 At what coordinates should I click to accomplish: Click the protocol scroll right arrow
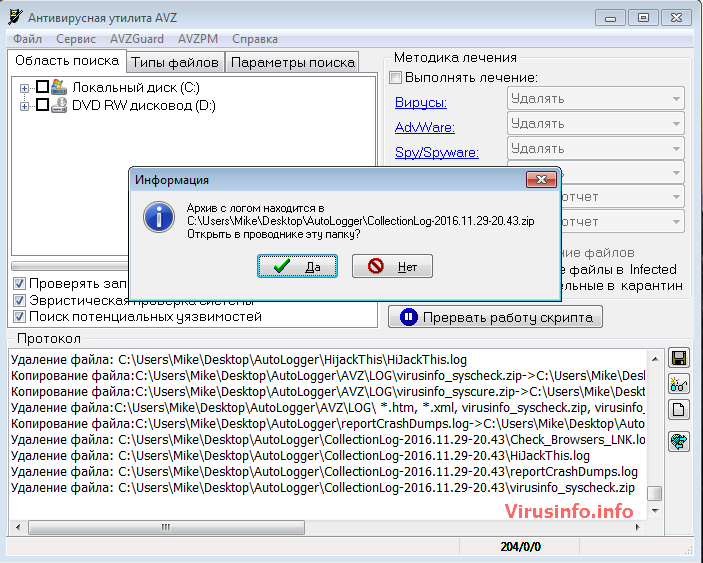pyautogui.click(x=638, y=527)
